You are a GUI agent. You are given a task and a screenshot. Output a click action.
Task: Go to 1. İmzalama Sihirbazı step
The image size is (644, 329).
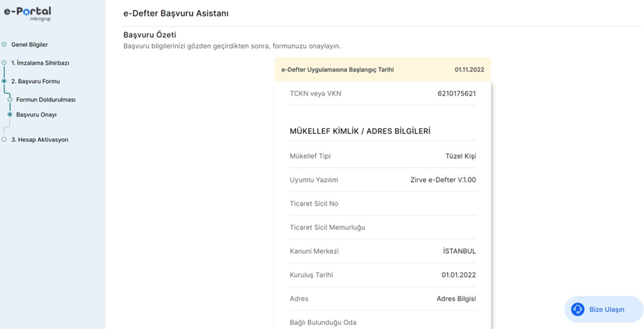tap(40, 63)
